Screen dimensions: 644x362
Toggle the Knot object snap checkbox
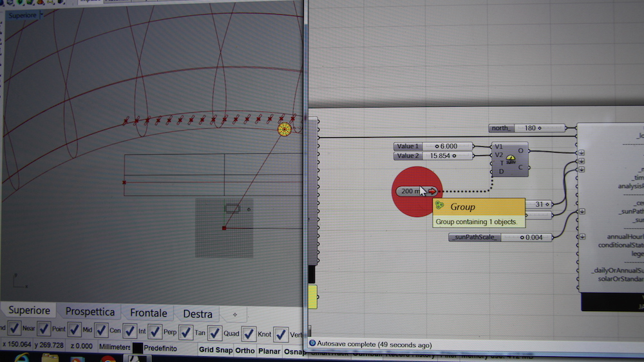tap(249, 334)
